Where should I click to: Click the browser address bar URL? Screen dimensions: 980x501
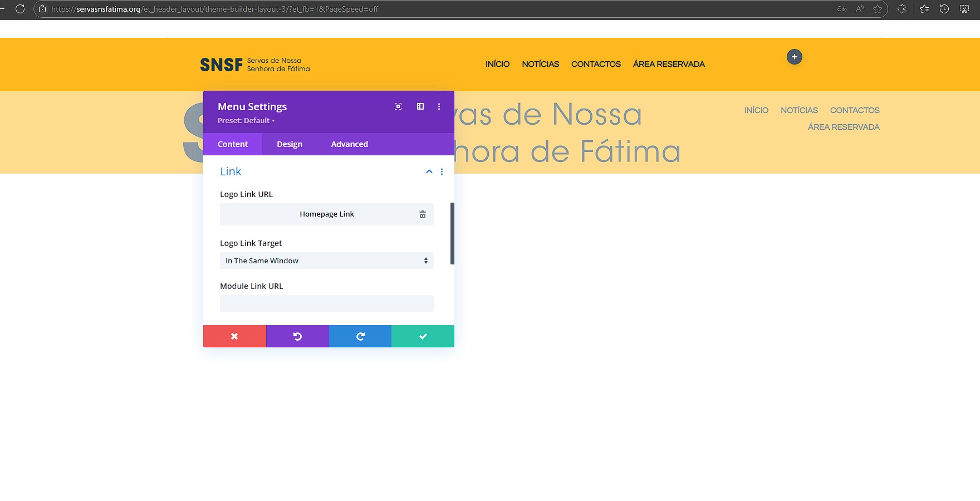pyautogui.click(x=215, y=9)
